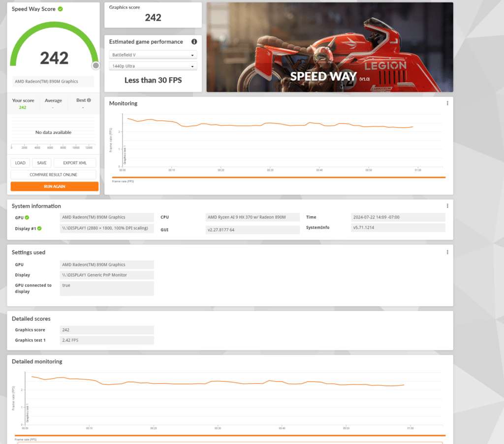Select the Generic PnP Monitor display value

pyautogui.click(x=107, y=275)
